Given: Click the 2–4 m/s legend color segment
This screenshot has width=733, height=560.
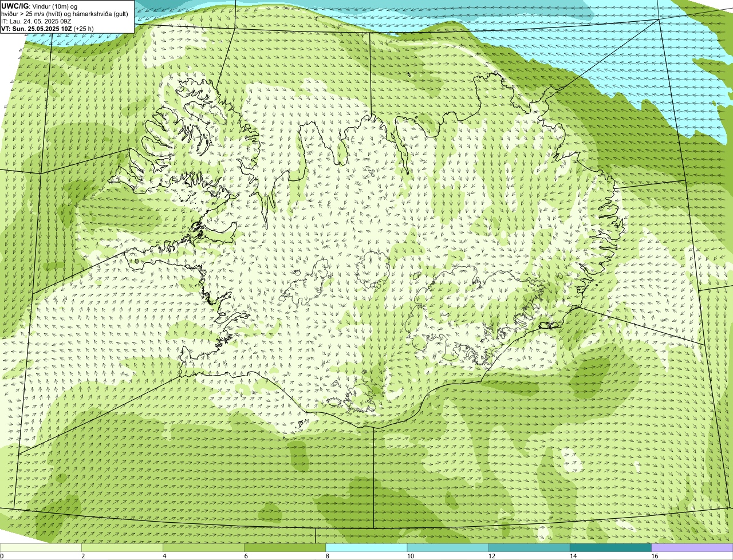Looking at the screenshot, I should (x=122, y=548).
